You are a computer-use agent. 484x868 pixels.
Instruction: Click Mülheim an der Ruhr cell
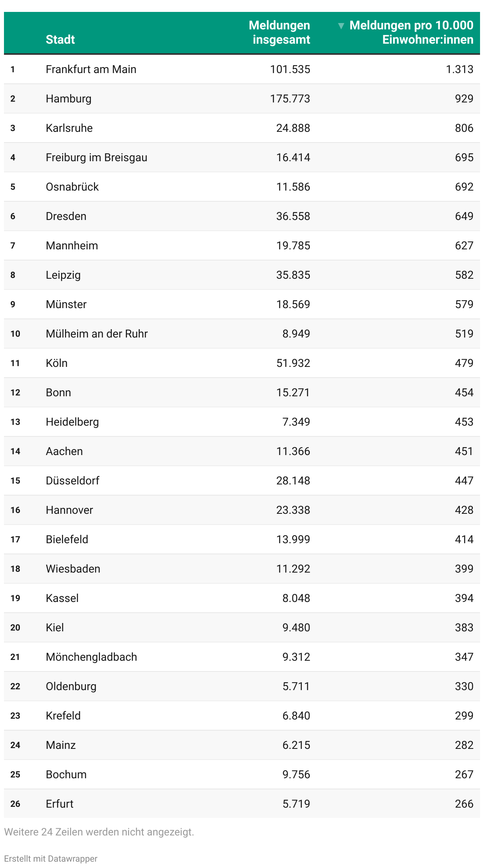[96, 334]
